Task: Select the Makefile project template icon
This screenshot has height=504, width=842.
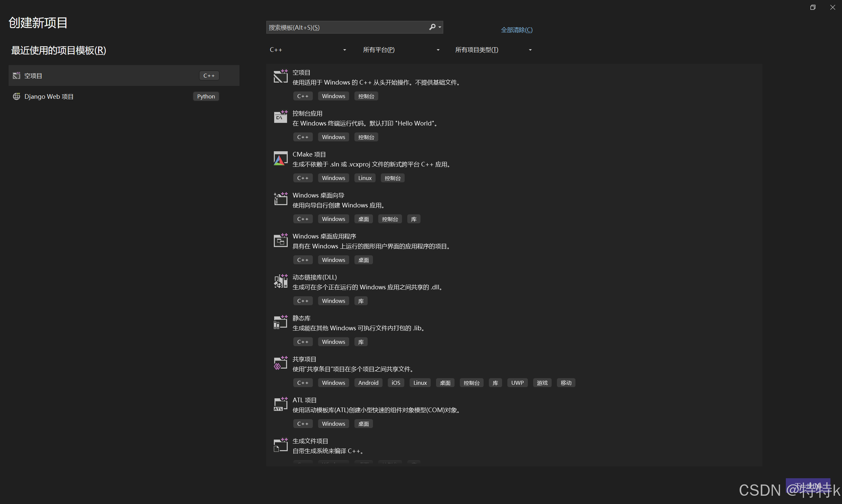Action: (x=280, y=445)
